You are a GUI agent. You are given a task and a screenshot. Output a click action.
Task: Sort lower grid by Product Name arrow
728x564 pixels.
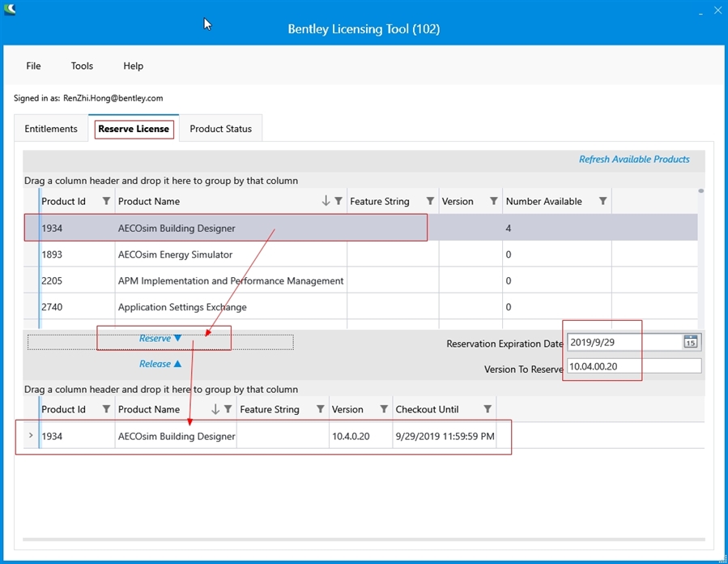(215, 409)
